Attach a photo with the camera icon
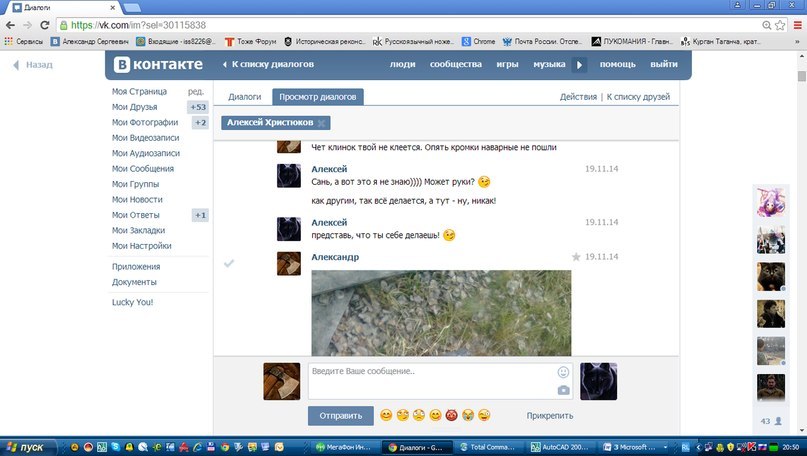This screenshot has height=456, width=807. pos(563,391)
